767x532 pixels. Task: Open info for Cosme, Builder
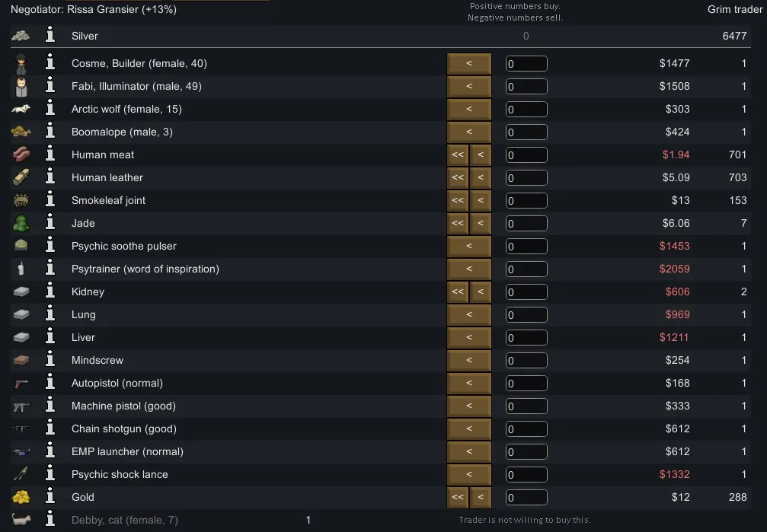pyautogui.click(x=50, y=63)
